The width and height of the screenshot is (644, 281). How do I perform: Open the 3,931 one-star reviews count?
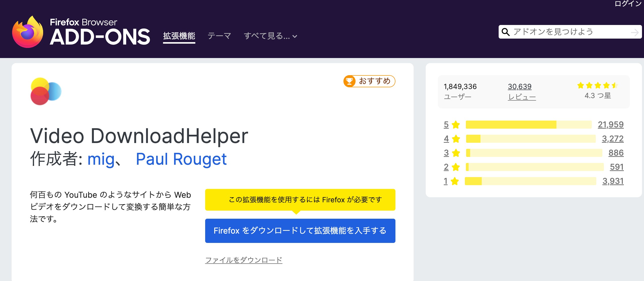(x=613, y=181)
